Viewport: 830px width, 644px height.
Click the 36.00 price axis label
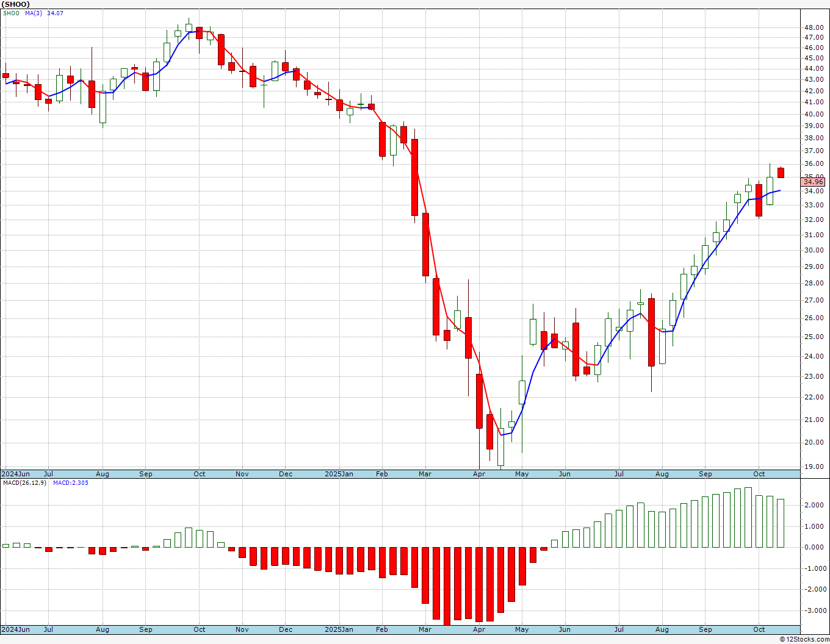(814, 163)
